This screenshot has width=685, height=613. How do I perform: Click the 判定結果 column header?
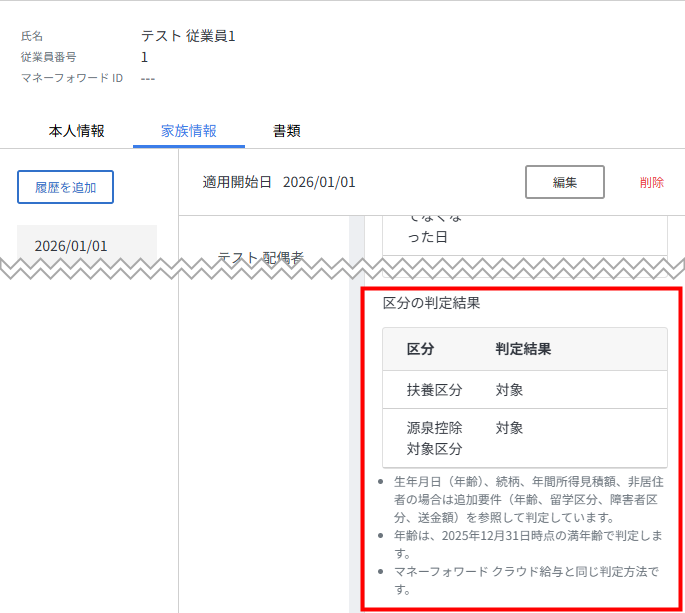point(523,350)
